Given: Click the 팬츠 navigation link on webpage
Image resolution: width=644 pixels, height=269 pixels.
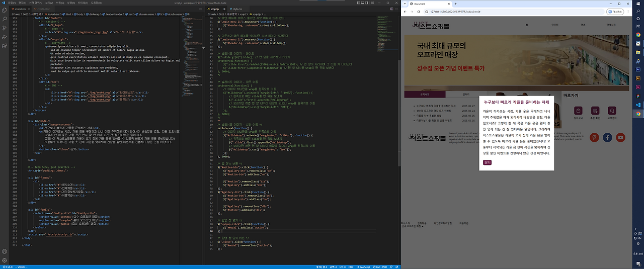Looking at the screenshot, I should [x=583, y=25].
